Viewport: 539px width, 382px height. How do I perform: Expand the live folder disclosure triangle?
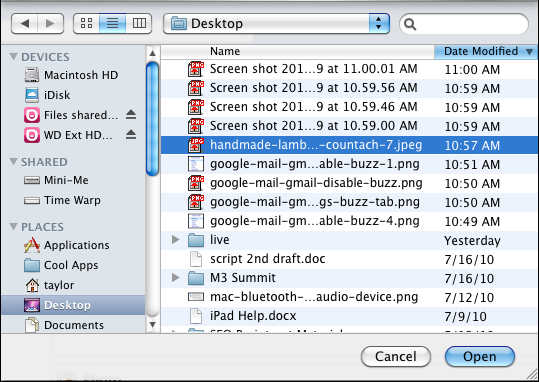176,240
